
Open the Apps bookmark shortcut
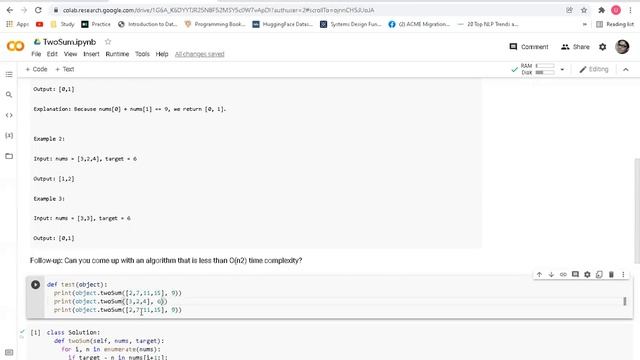tap(17, 24)
